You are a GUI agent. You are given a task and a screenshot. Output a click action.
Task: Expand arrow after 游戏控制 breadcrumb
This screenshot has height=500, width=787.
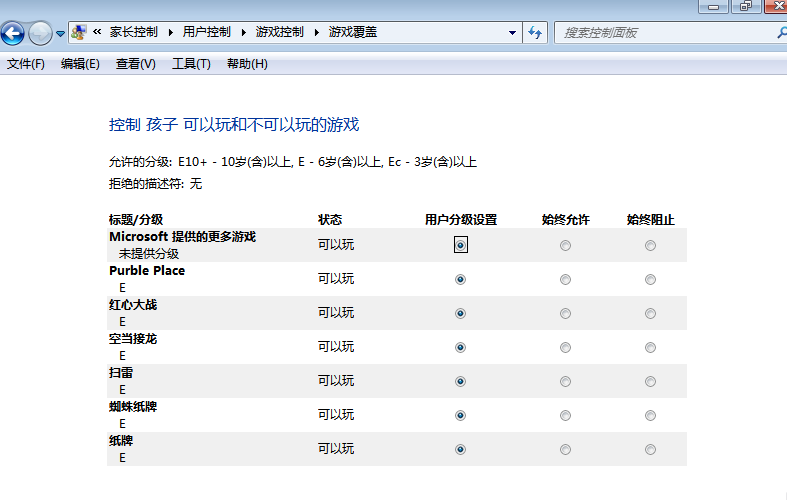pos(317,32)
